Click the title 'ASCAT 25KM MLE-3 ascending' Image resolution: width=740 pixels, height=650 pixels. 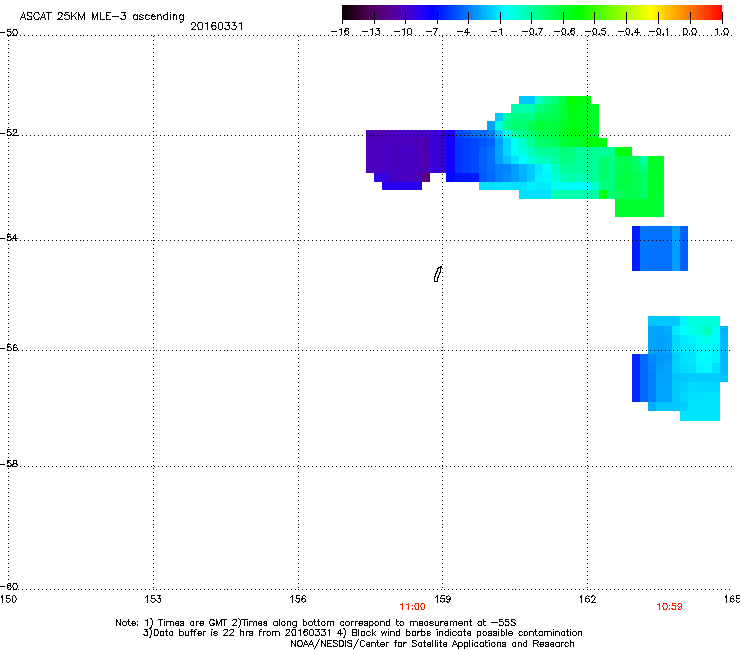pos(102,17)
